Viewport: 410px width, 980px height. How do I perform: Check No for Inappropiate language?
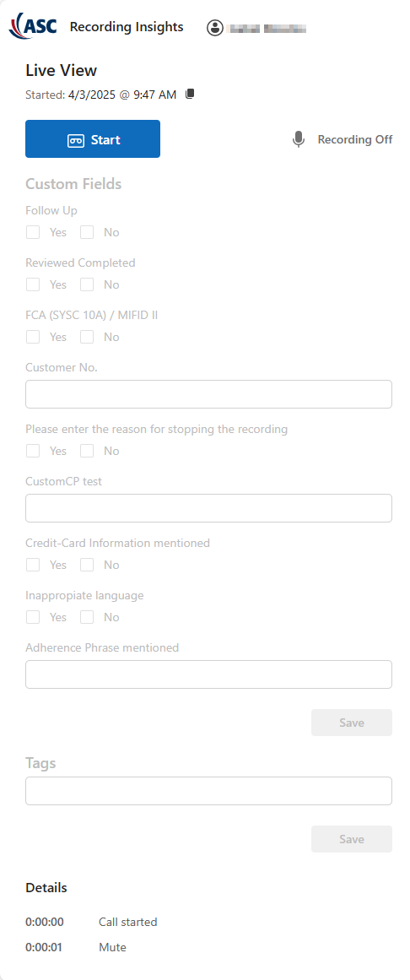87,618
